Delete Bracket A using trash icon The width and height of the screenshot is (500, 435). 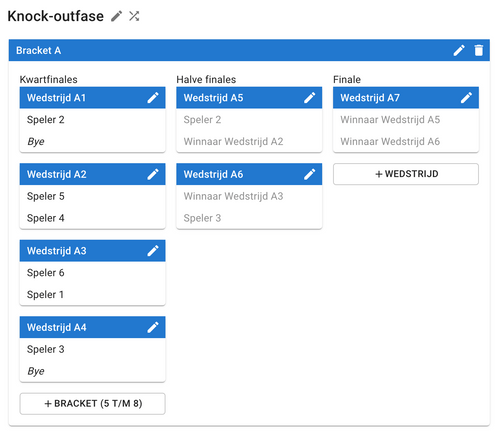(479, 50)
